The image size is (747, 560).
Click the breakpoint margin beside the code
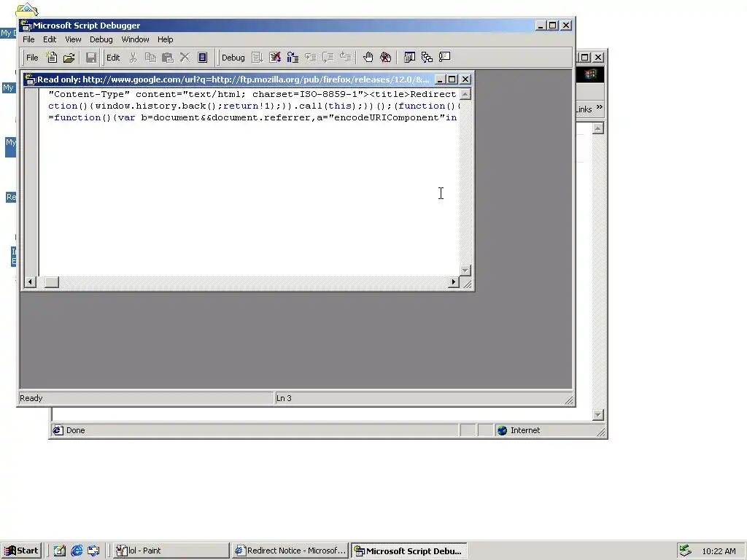coord(31,182)
